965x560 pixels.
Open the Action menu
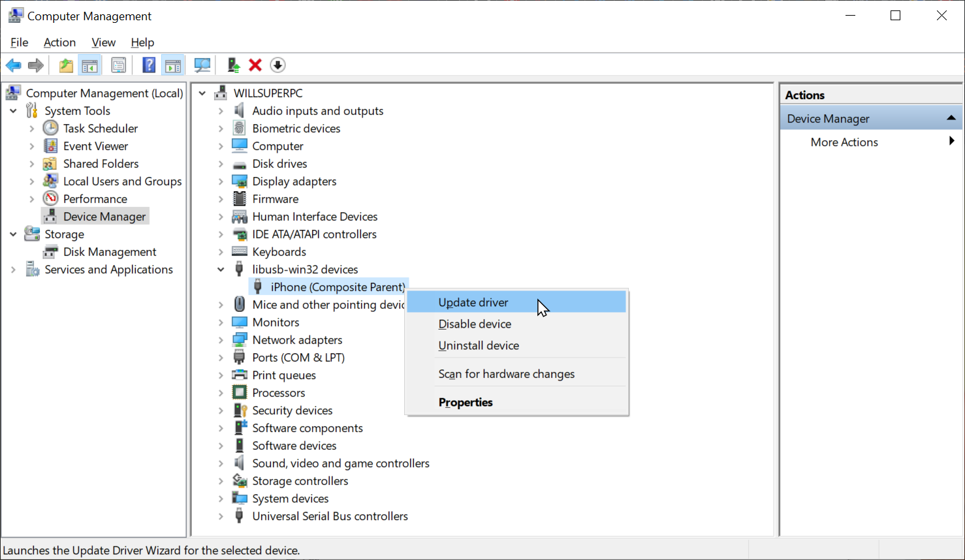click(59, 42)
